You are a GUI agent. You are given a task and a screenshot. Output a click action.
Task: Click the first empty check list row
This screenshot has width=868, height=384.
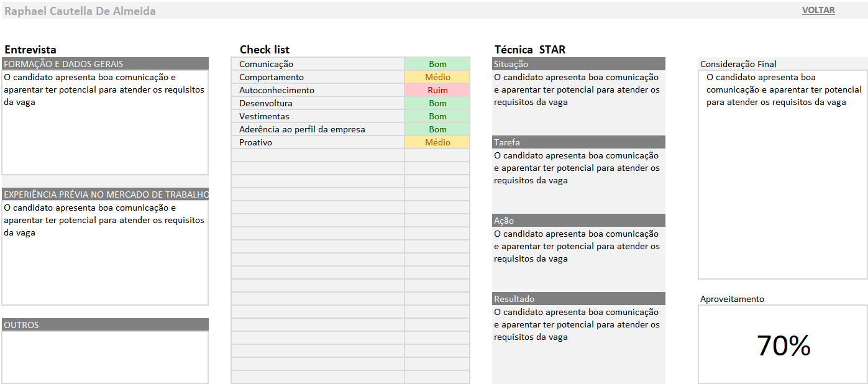(318, 155)
